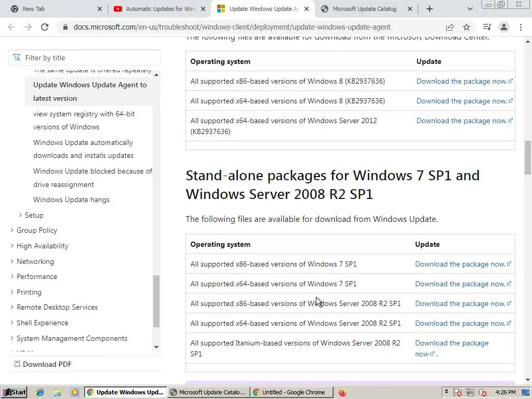This screenshot has height=399, width=532.
Task: Click the sidebar scroll up arrow
Action: 156,75
